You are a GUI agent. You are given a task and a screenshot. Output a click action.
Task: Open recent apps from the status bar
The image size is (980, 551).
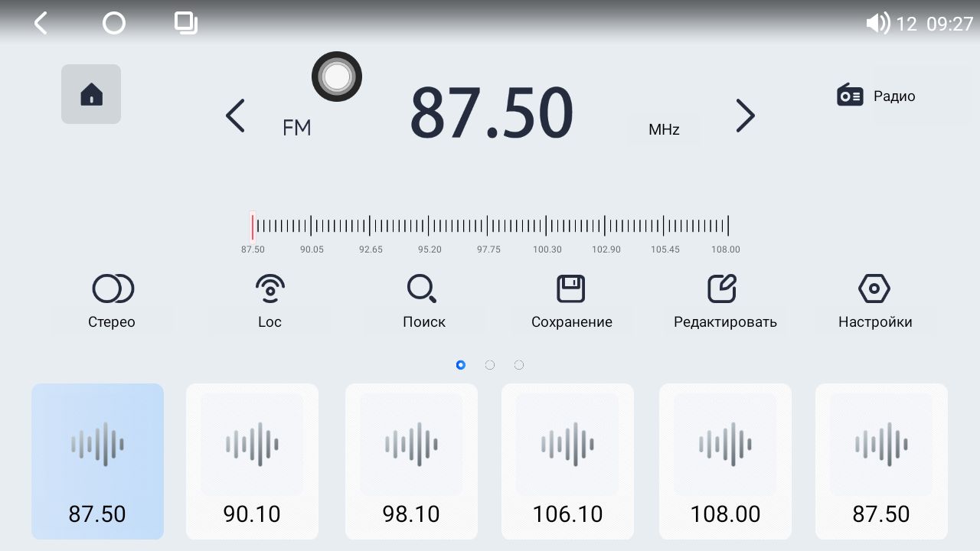tap(185, 23)
